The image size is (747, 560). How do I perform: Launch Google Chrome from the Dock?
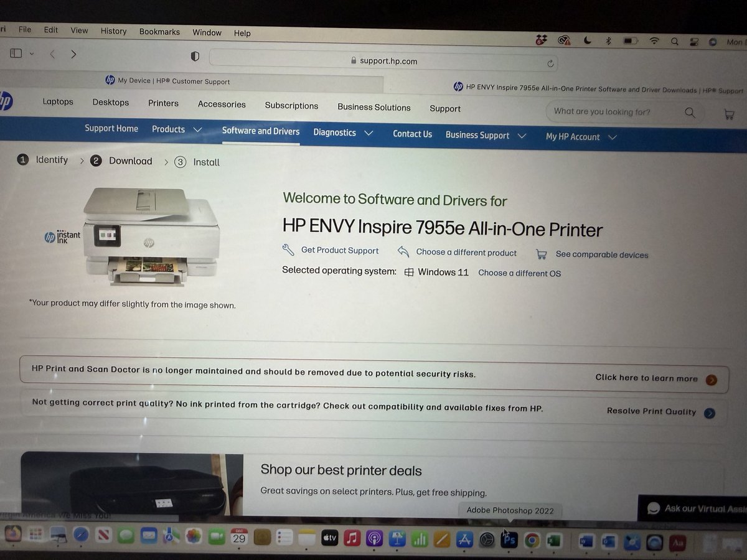point(532,540)
